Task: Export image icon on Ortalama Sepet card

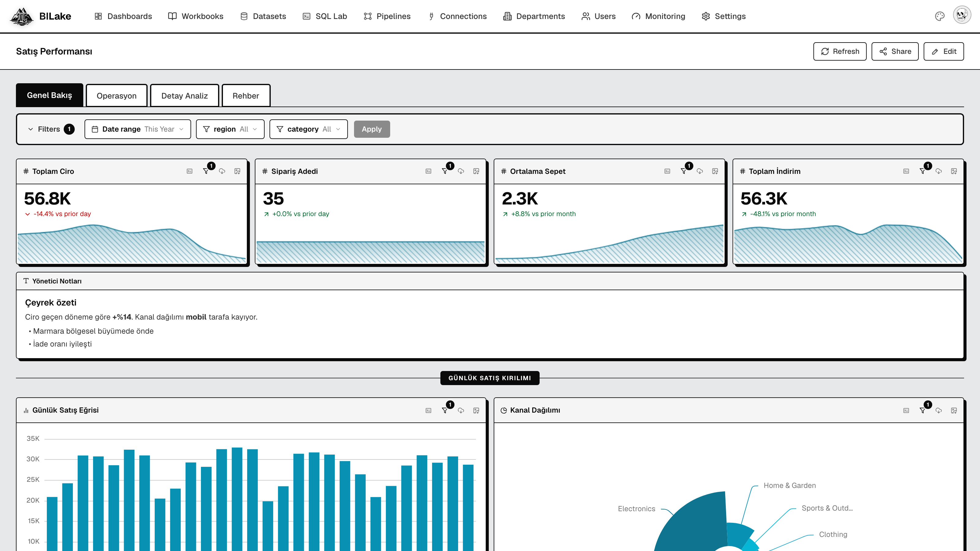Action: [x=715, y=171]
